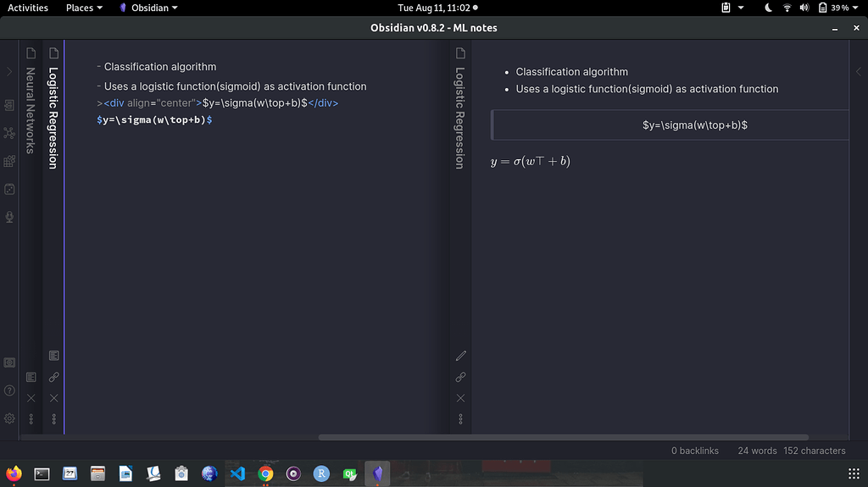Click the blocks icon in the left ribbon
The width and height of the screenshot is (868, 487).
pyautogui.click(x=9, y=161)
